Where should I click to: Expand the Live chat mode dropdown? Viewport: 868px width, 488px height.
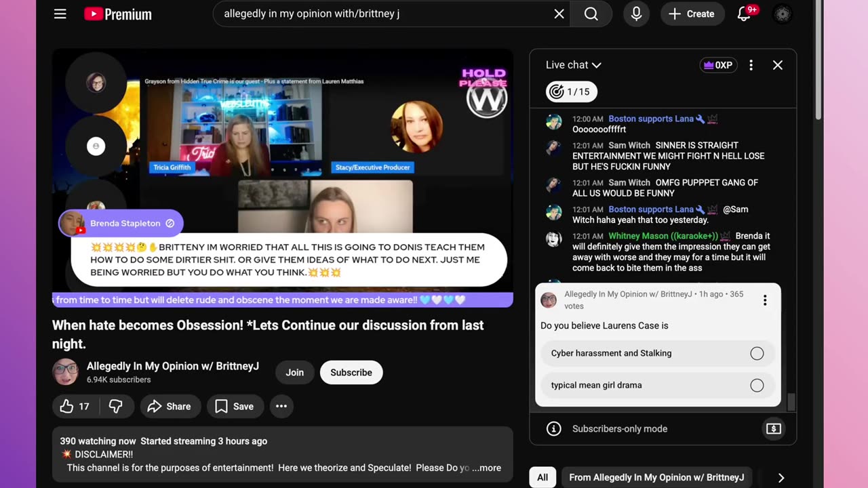tap(574, 65)
